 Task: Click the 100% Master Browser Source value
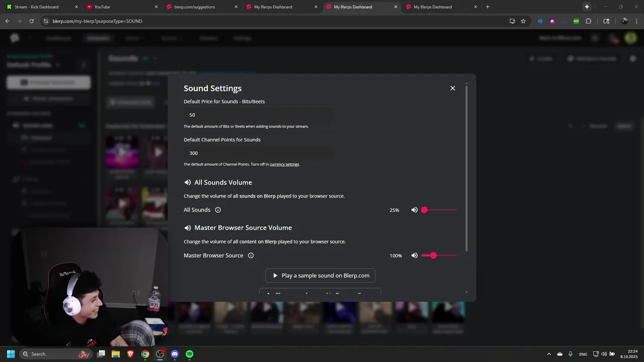pos(396,256)
